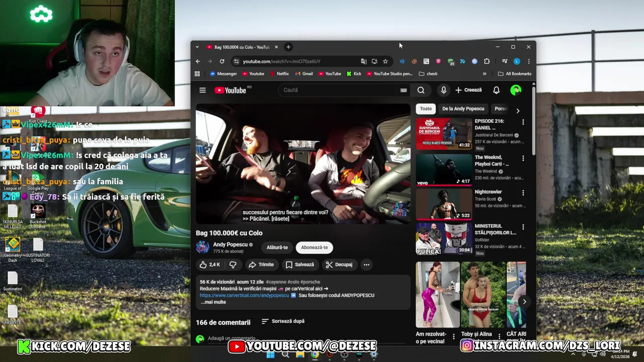Go back in the Chrome browser
Screen dimensions: 644x362
(x=198, y=61)
